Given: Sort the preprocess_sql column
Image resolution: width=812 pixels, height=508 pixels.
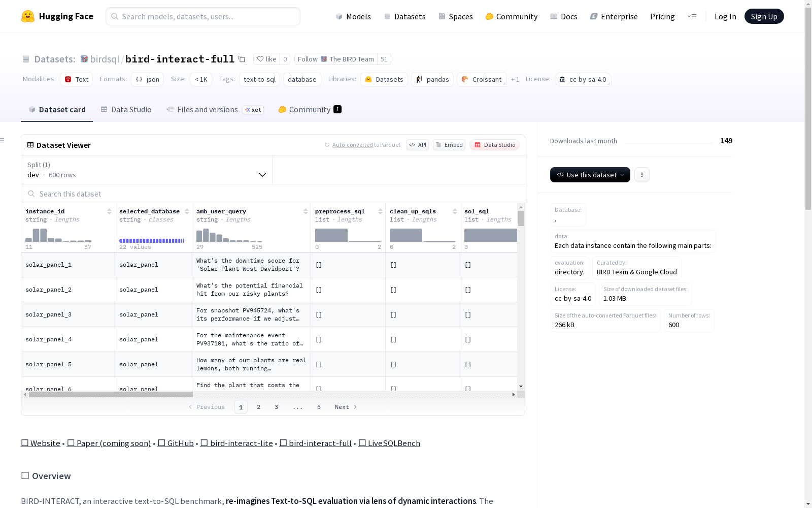Looking at the screenshot, I should click(x=380, y=211).
